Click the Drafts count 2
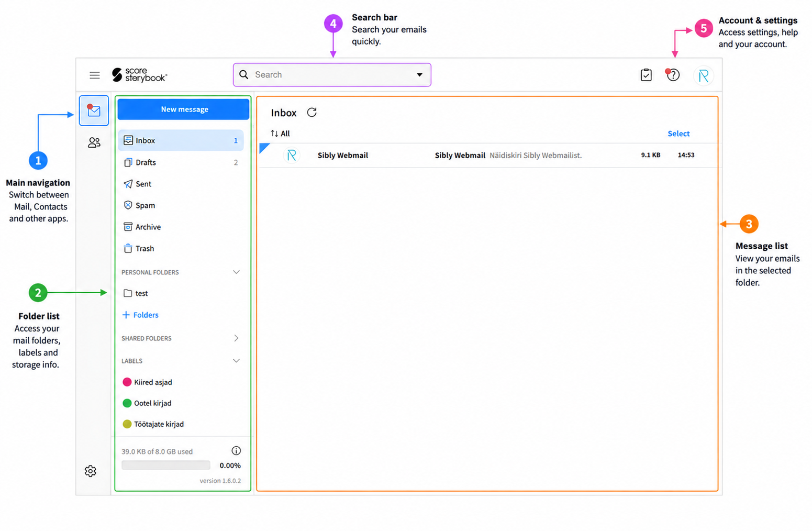Image resolution: width=812 pixels, height=531 pixels. pos(236,162)
